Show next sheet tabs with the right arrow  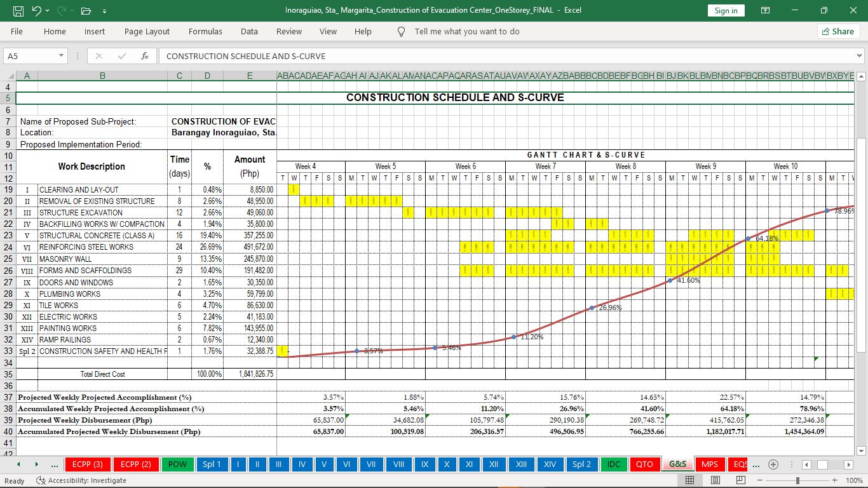36,464
